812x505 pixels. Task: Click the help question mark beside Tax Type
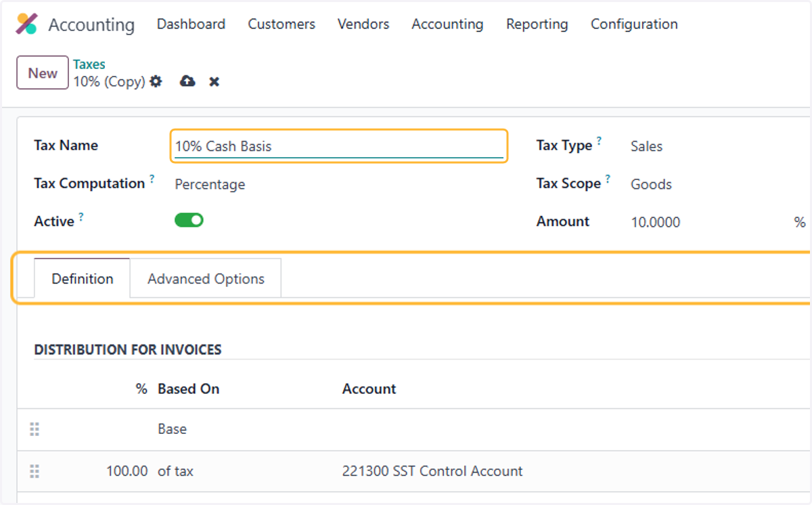point(599,141)
